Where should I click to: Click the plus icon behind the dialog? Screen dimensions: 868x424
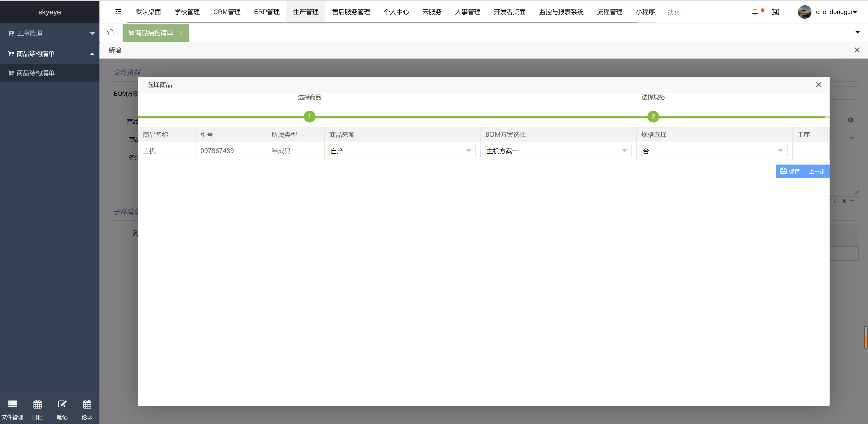click(x=850, y=120)
